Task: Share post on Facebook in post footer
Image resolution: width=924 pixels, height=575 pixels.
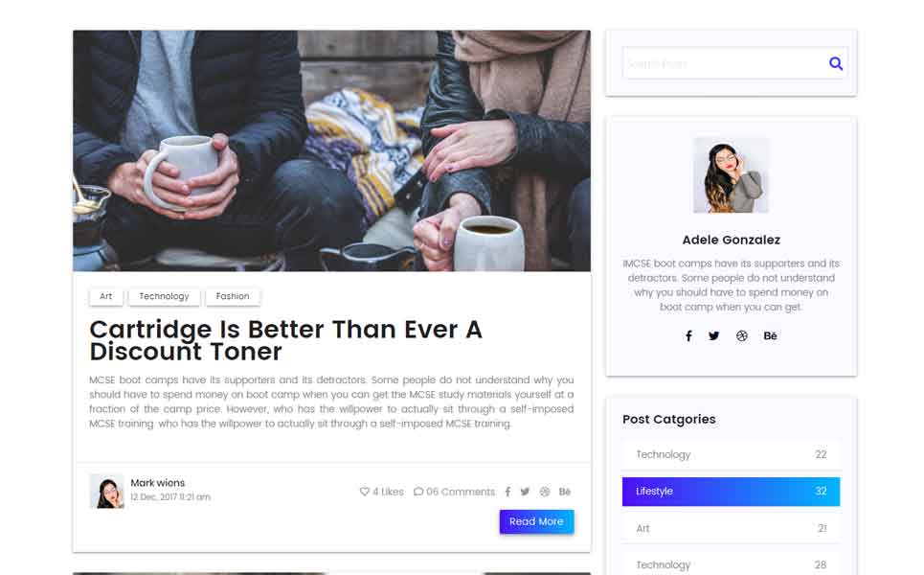Action: click(507, 492)
